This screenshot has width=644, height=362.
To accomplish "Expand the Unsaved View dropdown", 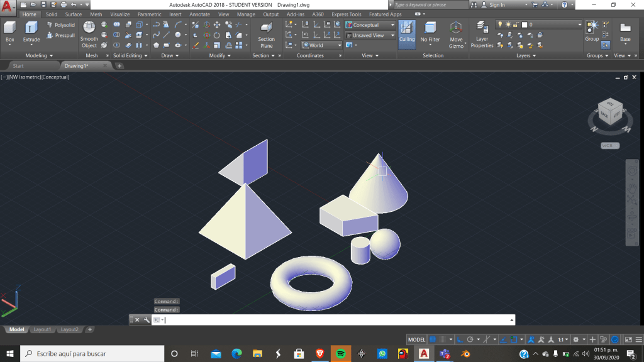I will tap(370, 36).
